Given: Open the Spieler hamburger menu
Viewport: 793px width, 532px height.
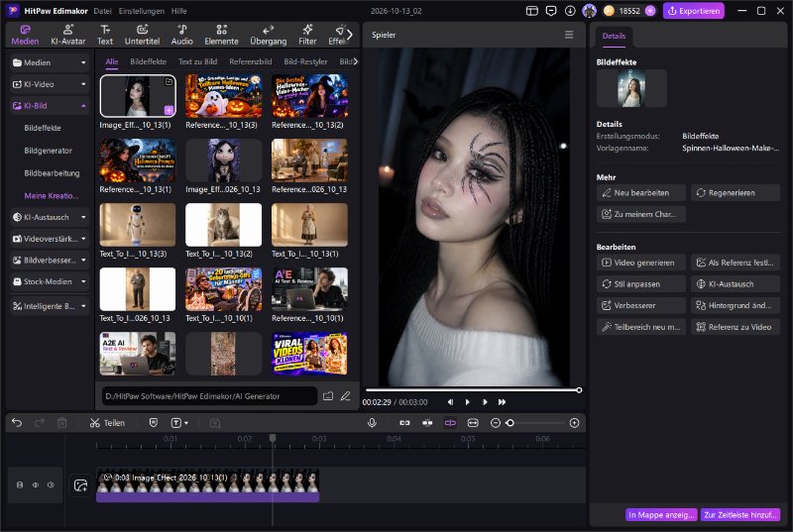Looking at the screenshot, I should click(569, 35).
